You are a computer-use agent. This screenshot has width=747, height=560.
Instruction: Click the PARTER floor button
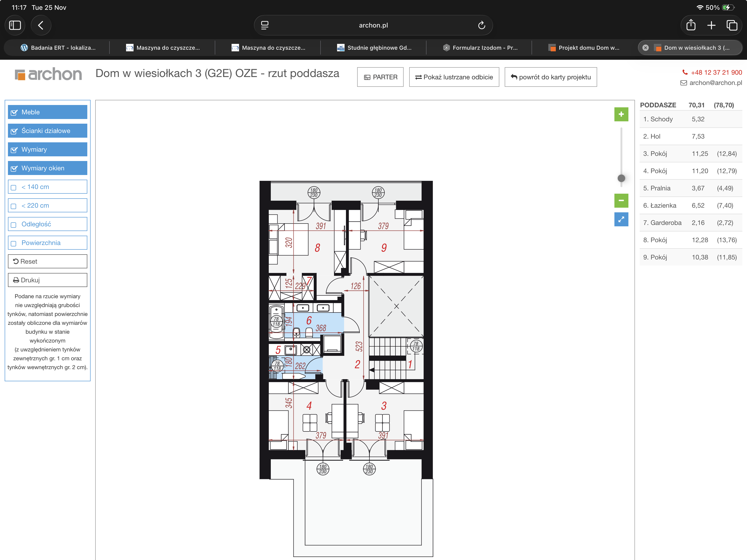coord(380,77)
